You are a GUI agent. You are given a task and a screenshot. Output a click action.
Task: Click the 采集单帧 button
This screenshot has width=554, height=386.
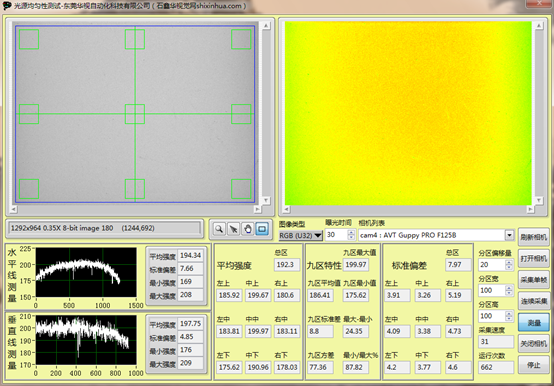coord(534,280)
